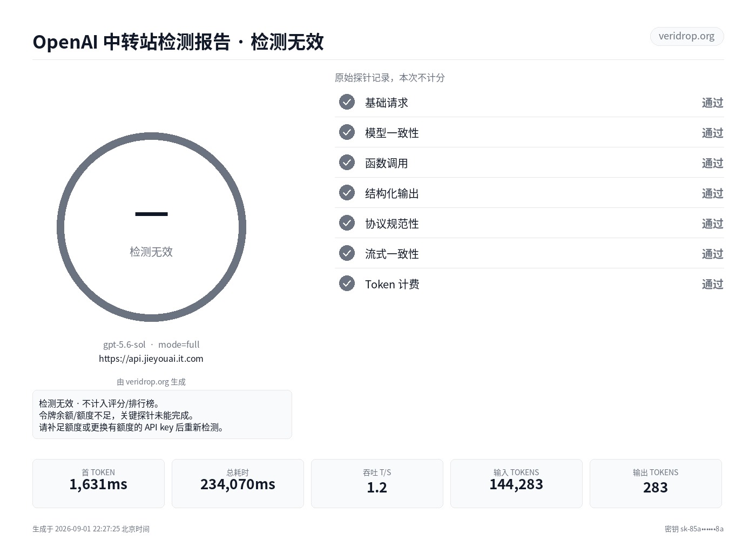The height and width of the screenshot is (540, 756).
Task: Select the 总耗时 234,070ms stat card
Action: (238, 483)
